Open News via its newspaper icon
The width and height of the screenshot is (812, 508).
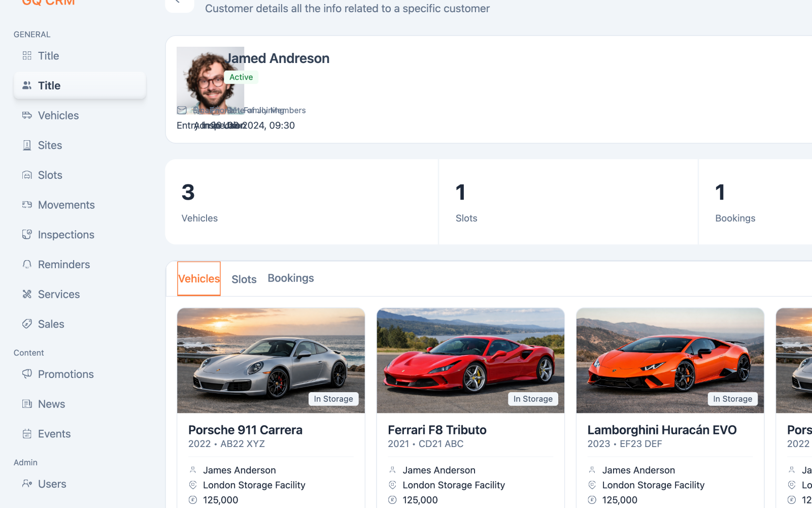(27, 404)
